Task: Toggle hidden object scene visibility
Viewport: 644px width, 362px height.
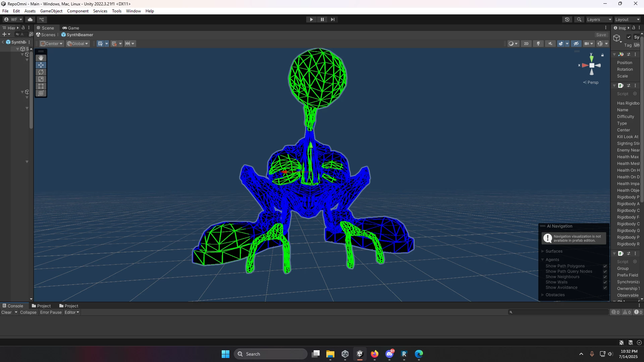Action: coord(576,44)
